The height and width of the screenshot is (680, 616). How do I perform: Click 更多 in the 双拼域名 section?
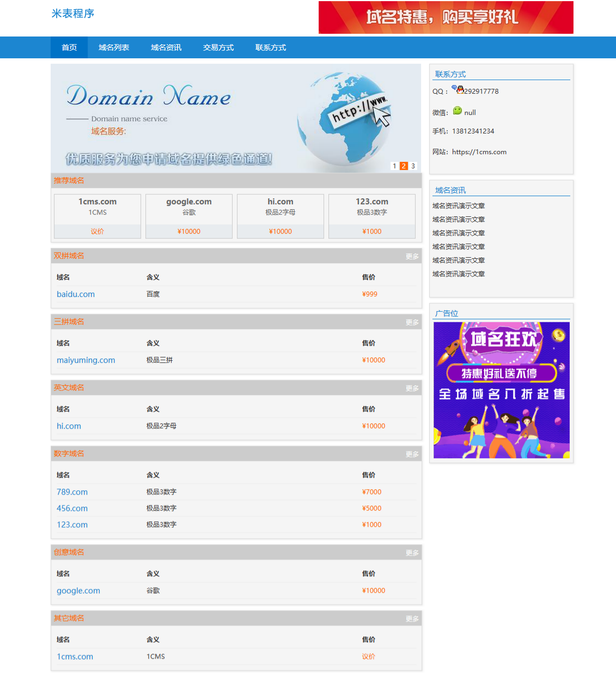coord(412,256)
